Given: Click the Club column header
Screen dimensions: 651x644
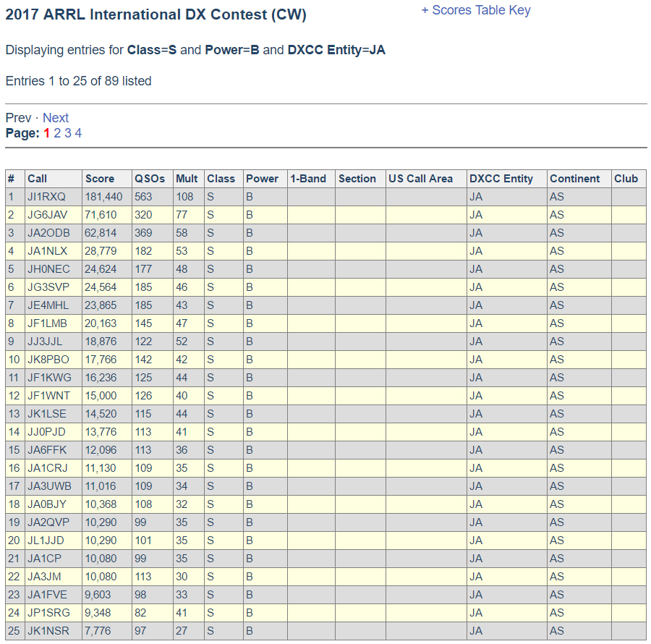Looking at the screenshot, I should coord(626,179).
